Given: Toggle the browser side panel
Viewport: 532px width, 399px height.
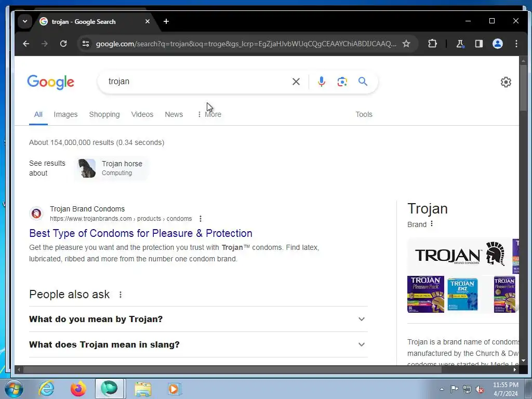Looking at the screenshot, I should pos(478,44).
